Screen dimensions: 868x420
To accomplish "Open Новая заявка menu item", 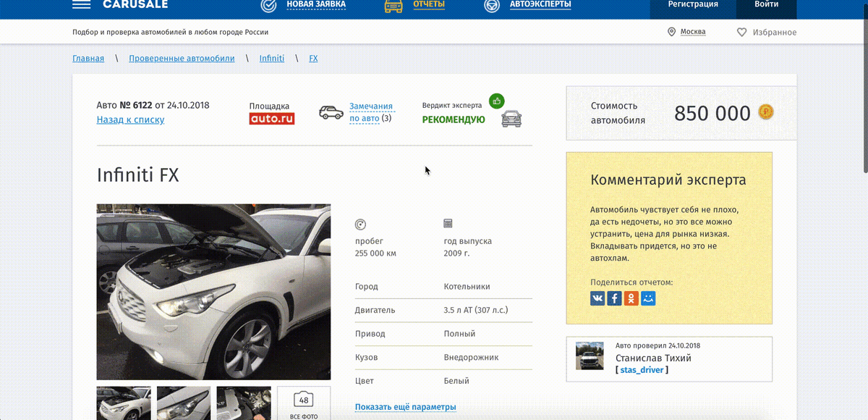I will 316,4.
